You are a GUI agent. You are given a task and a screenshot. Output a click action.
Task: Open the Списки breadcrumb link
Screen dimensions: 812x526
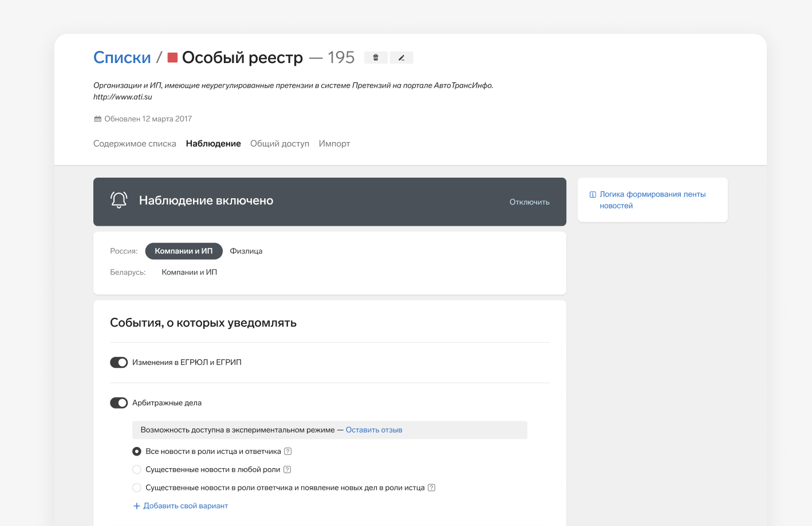point(122,57)
